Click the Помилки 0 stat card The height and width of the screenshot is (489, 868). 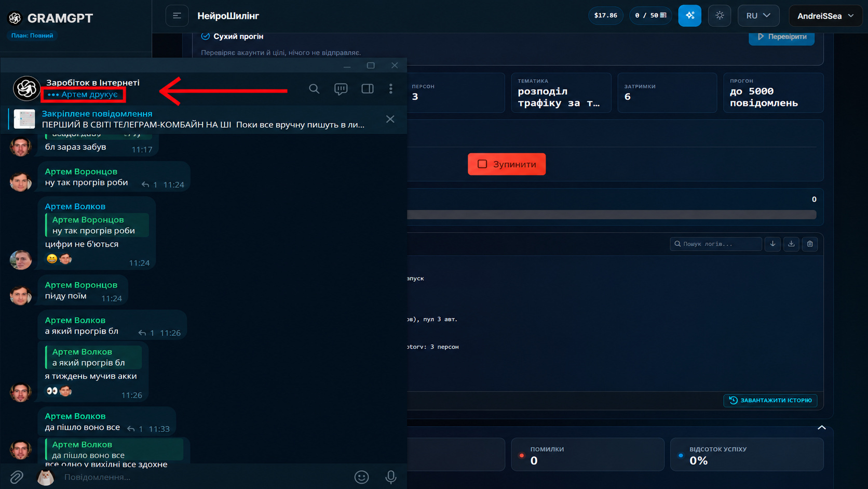pos(588,455)
